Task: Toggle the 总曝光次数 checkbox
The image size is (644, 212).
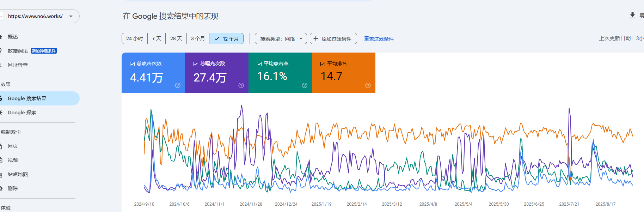Action: (196, 64)
